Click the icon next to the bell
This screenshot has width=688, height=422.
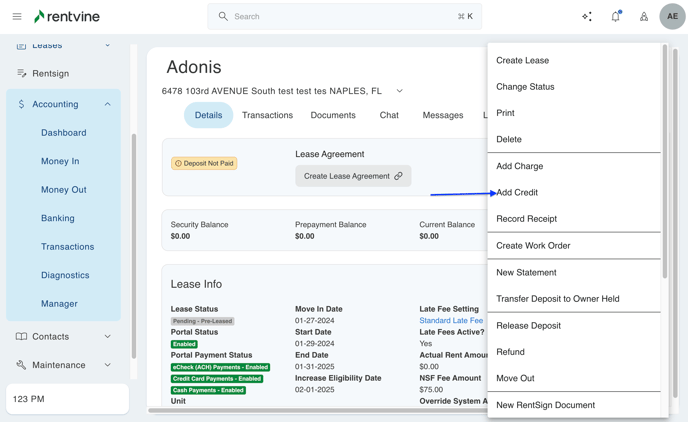[x=643, y=17]
